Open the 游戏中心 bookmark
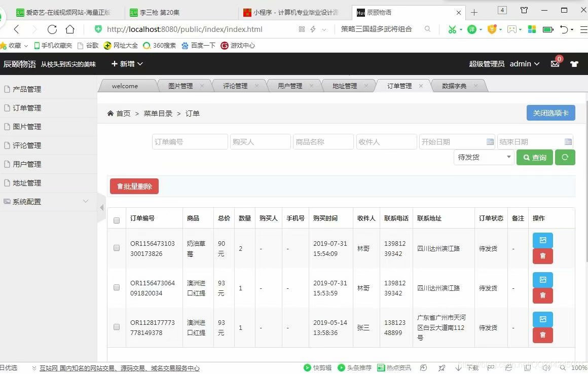Viewport: 588px width, 374px height. click(238, 45)
